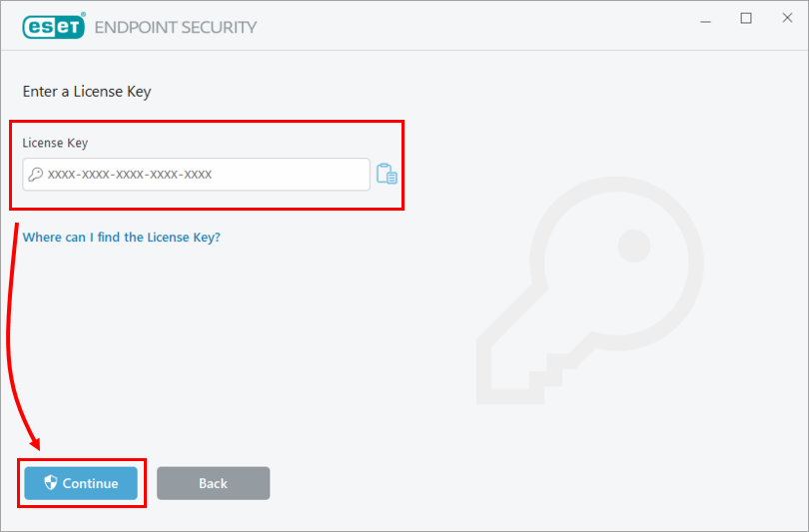Click the ESET logo in the title bar
The image size is (809, 532).
point(53,27)
